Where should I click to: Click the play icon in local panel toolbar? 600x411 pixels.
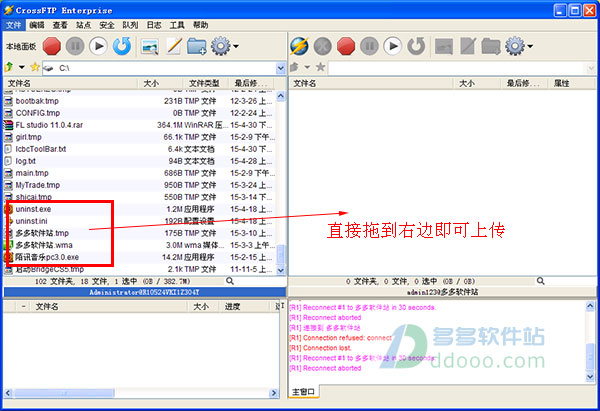point(99,46)
